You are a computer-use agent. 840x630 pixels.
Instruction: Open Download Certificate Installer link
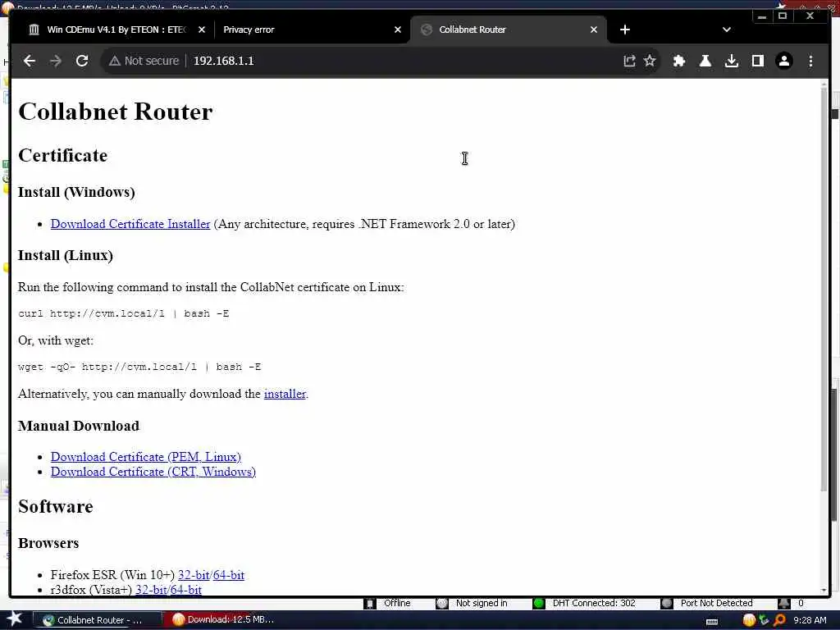click(130, 224)
